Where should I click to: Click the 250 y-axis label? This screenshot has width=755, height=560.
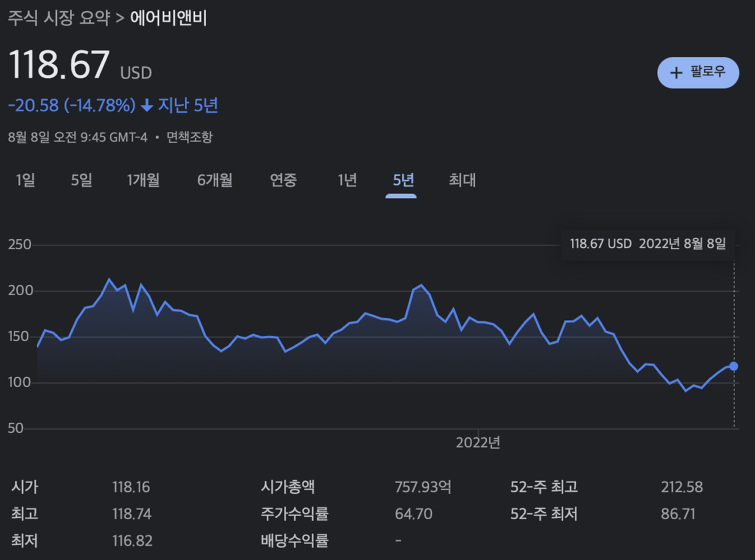pos(19,245)
